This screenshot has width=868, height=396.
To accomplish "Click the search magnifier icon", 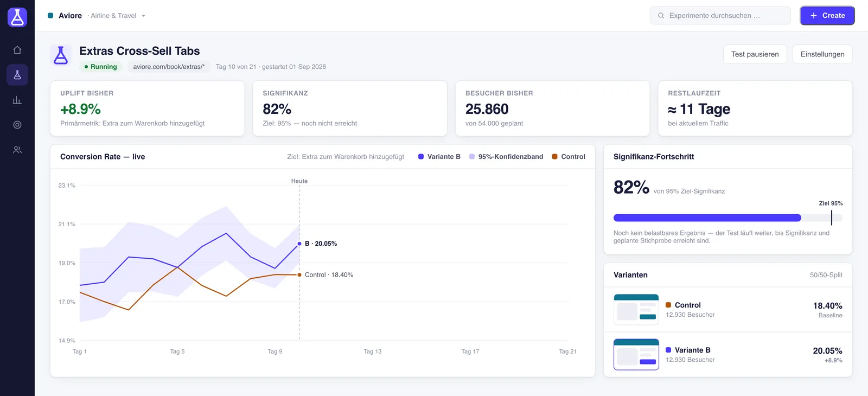I will pyautogui.click(x=661, y=16).
